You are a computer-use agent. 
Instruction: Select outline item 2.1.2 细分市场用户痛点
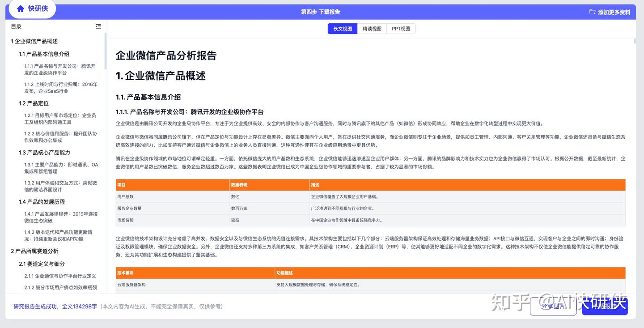pos(60,287)
